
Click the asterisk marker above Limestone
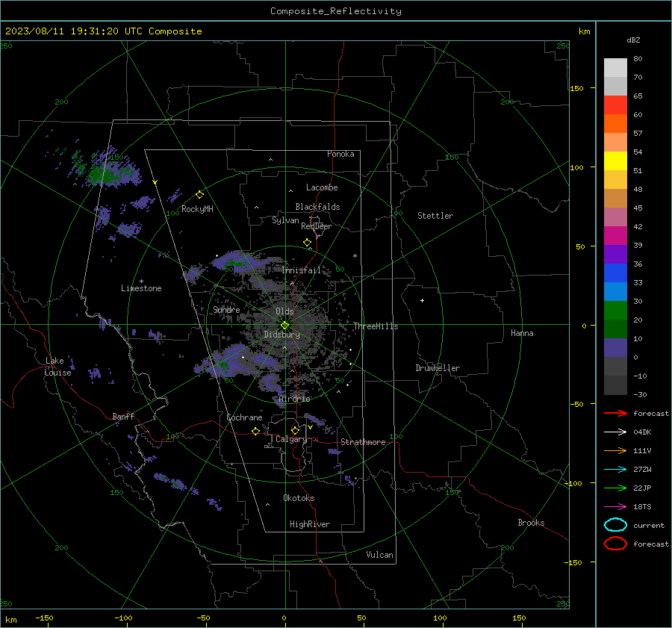[141, 282]
